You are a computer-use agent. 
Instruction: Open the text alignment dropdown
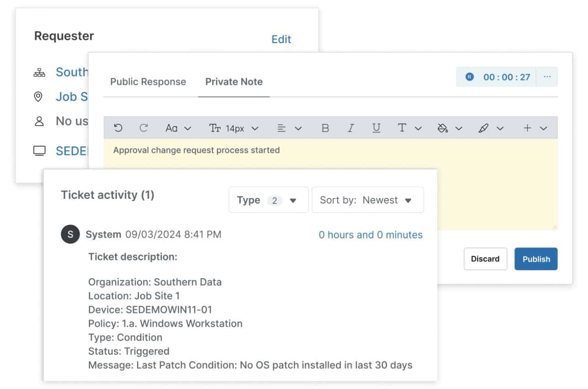click(x=290, y=128)
